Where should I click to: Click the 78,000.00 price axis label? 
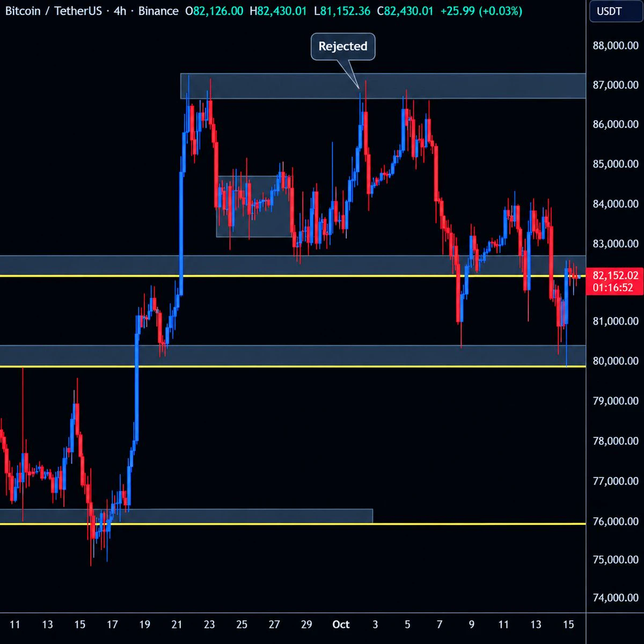pyautogui.click(x=616, y=441)
